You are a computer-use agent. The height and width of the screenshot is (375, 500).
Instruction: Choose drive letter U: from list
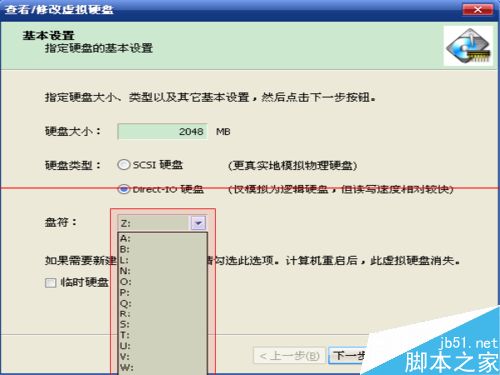coord(163,346)
